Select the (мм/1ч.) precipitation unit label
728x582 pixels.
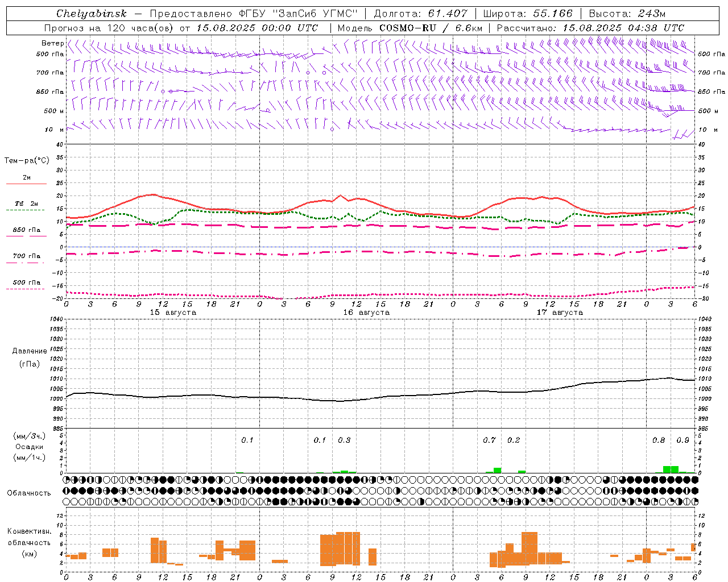click(x=30, y=458)
